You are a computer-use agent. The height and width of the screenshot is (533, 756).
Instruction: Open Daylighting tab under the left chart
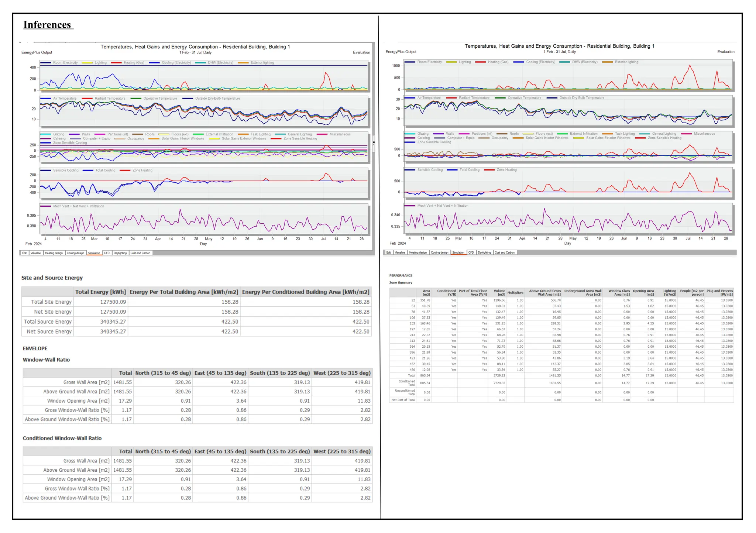(120, 253)
